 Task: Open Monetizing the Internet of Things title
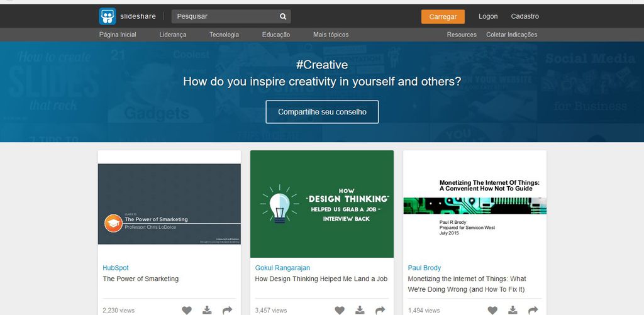(x=467, y=284)
